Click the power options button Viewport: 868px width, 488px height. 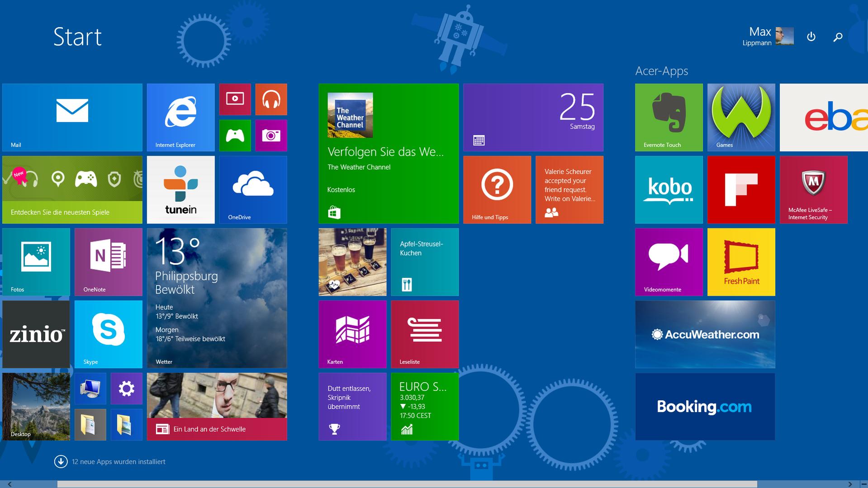click(811, 37)
